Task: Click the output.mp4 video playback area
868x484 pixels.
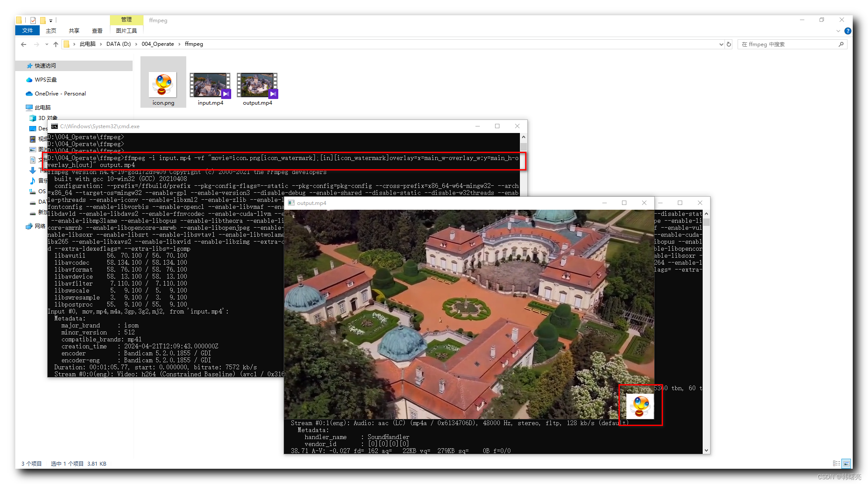Action: [x=469, y=314]
